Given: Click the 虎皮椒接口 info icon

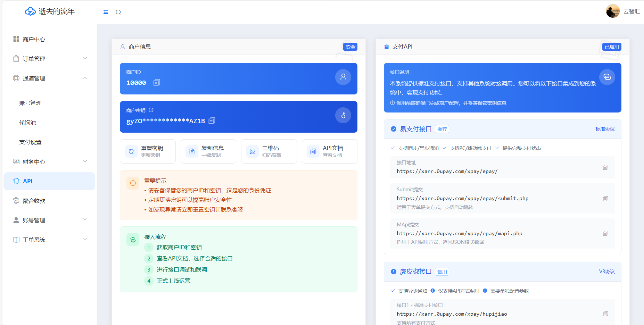Looking at the screenshot, I should 394,272.
